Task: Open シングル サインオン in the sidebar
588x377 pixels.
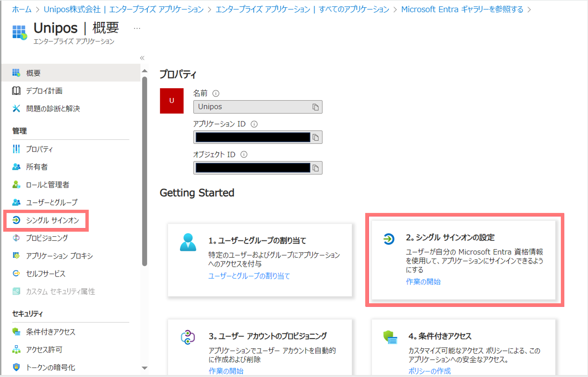Action: [x=46, y=220]
